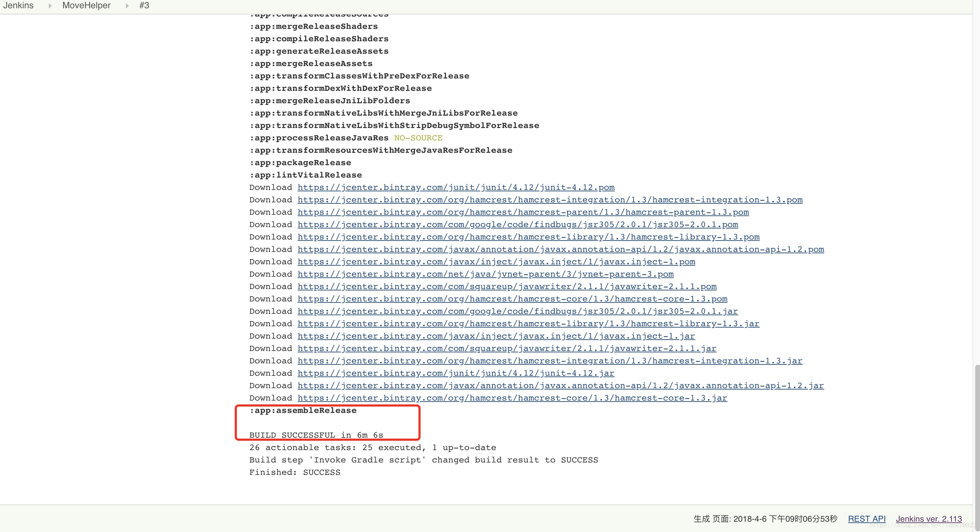Image resolution: width=980 pixels, height=532 pixels.
Task: Click the page generated timestamp in footer
Action: coord(765,519)
